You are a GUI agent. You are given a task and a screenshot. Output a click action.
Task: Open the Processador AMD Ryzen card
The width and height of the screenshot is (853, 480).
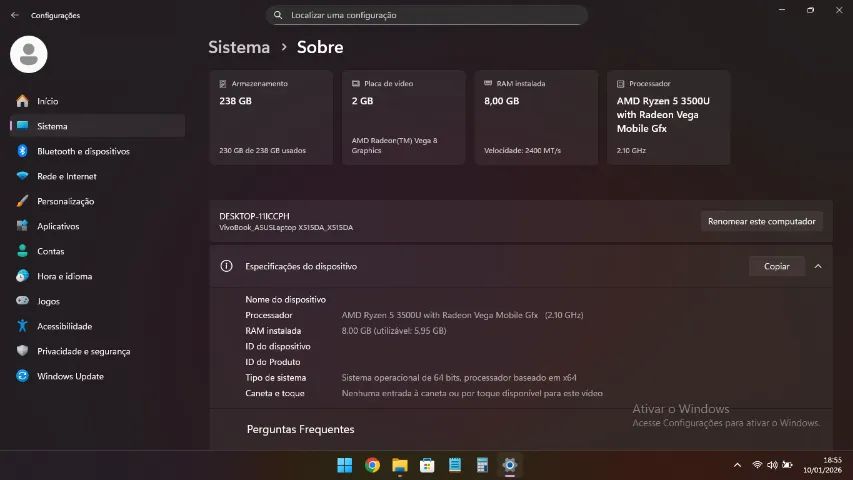669,118
